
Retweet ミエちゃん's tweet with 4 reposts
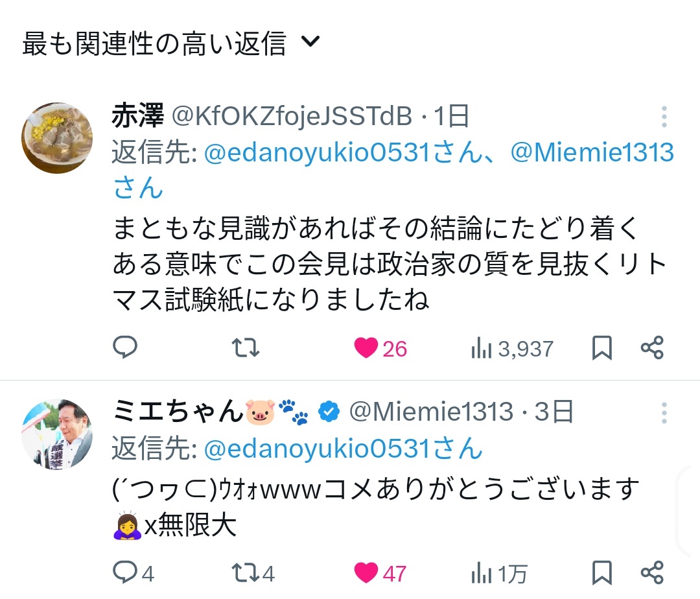tap(246, 572)
